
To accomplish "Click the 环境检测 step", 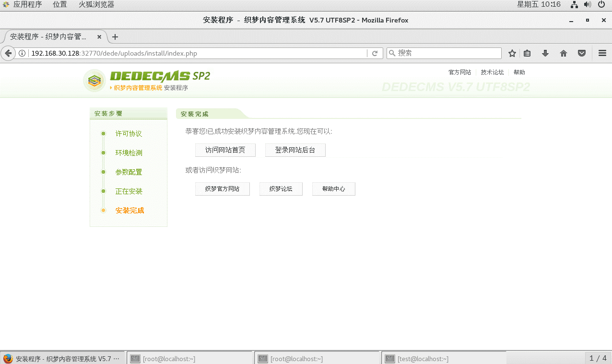I will [x=129, y=153].
